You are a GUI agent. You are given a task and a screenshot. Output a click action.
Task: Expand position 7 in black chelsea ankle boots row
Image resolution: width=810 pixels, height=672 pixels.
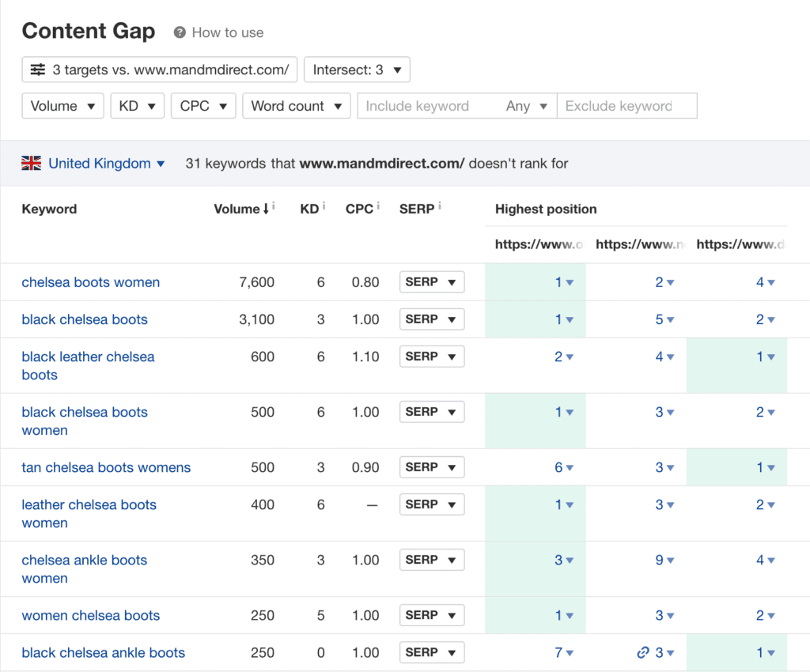pyautogui.click(x=564, y=652)
